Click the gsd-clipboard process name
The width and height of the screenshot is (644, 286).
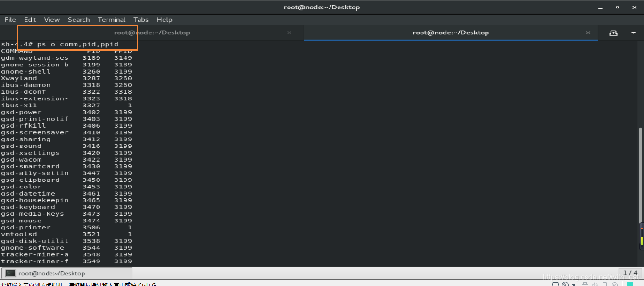[30, 180]
